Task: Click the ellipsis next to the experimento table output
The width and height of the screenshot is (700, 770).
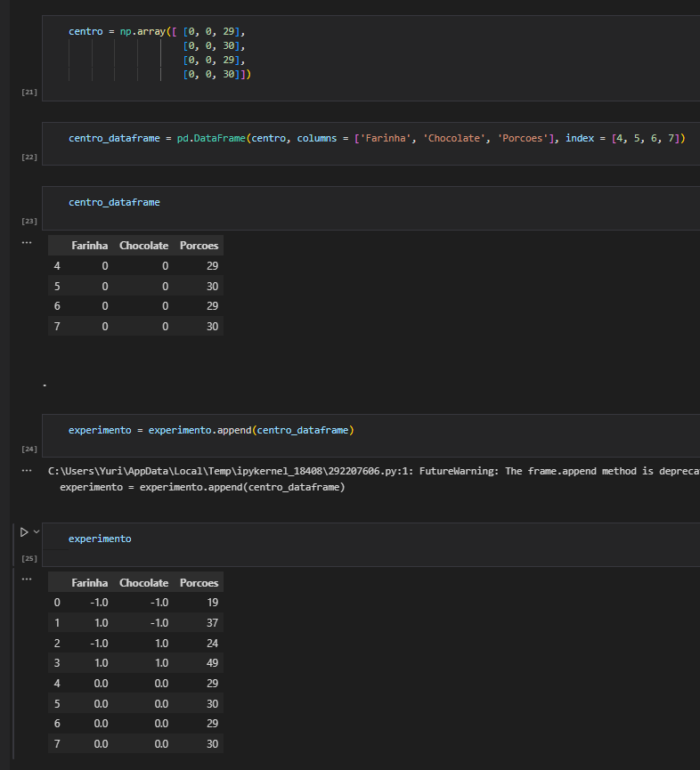Action: (27, 579)
